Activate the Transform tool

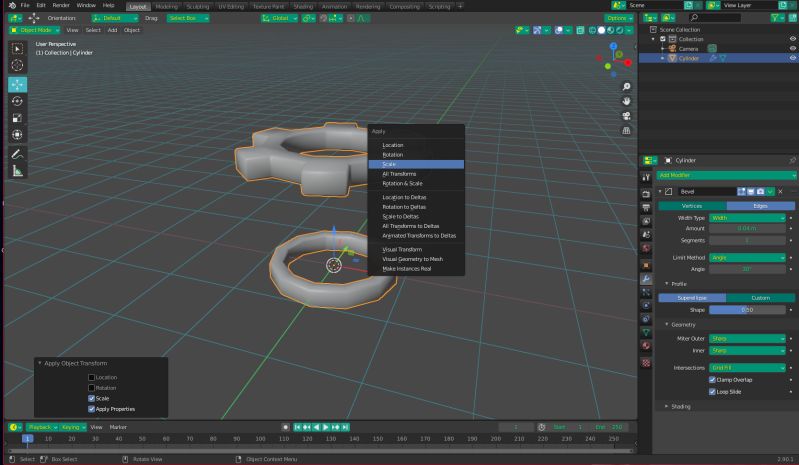click(17, 134)
